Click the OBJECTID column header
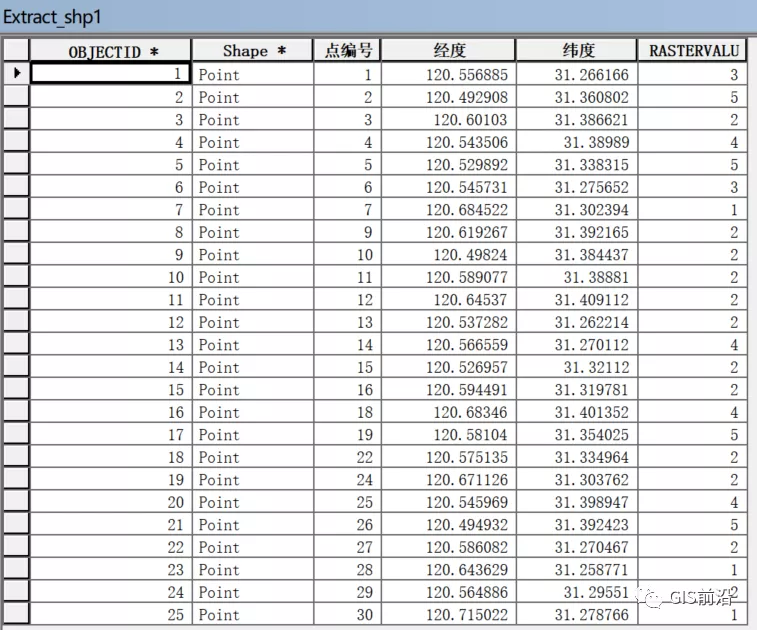Image resolution: width=757 pixels, height=630 pixels. (x=111, y=51)
